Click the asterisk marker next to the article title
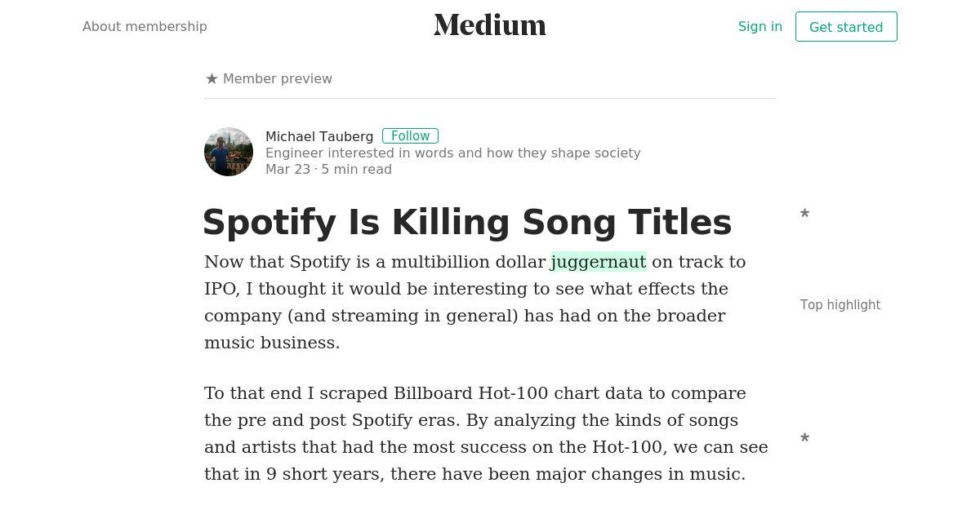The image size is (980, 514). pos(804,215)
